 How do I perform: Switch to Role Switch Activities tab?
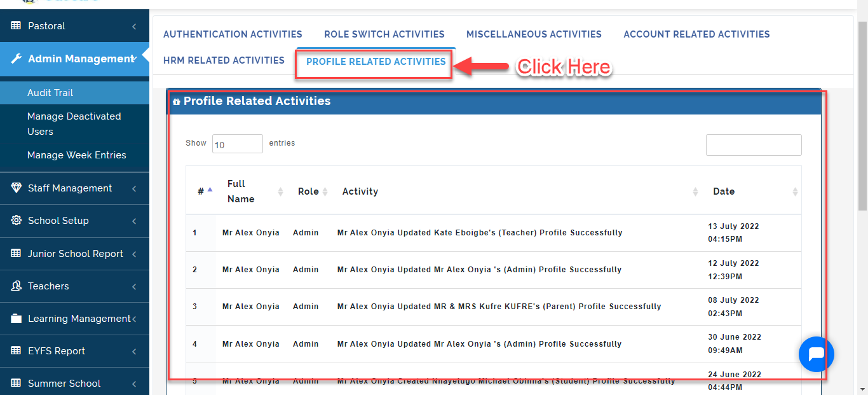coord(384,34)
